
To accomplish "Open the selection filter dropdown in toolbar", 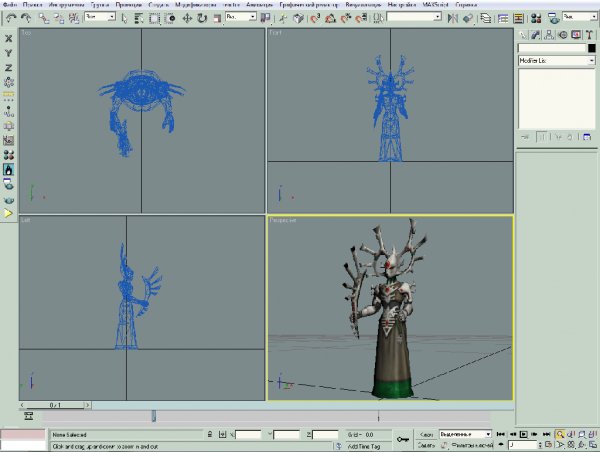I will pos(99,18).
